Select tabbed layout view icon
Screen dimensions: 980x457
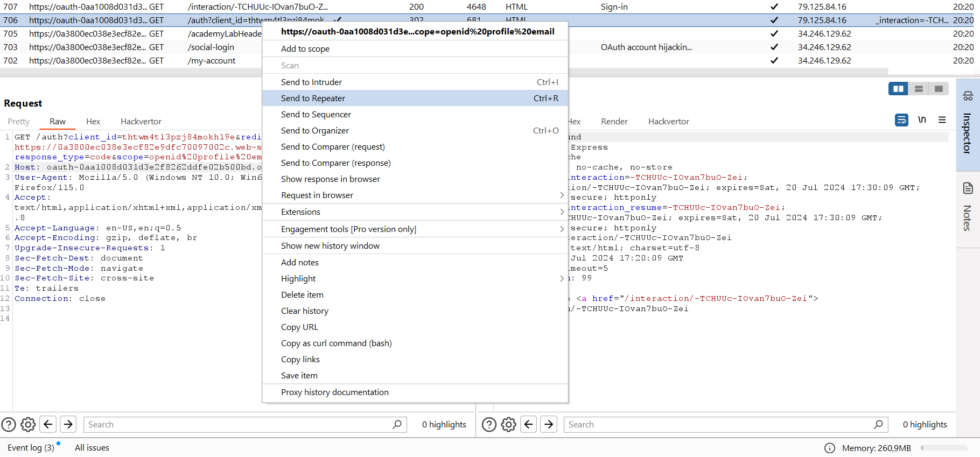(939, 89)
